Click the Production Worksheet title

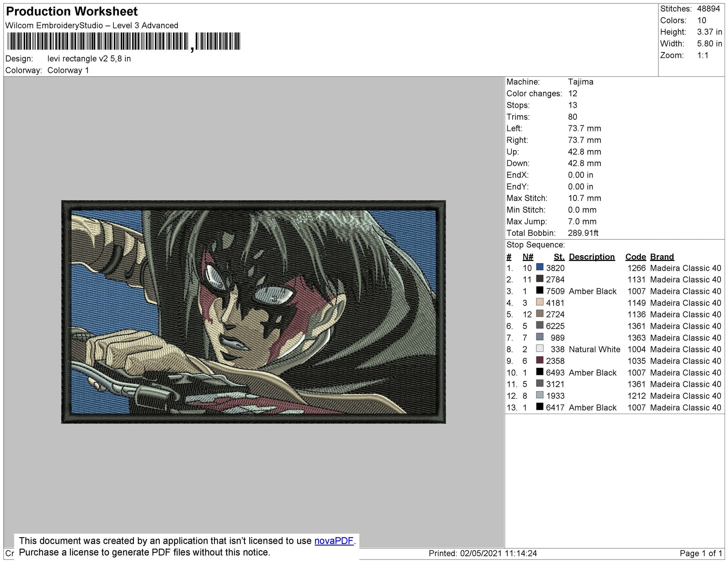pos(72,12)
